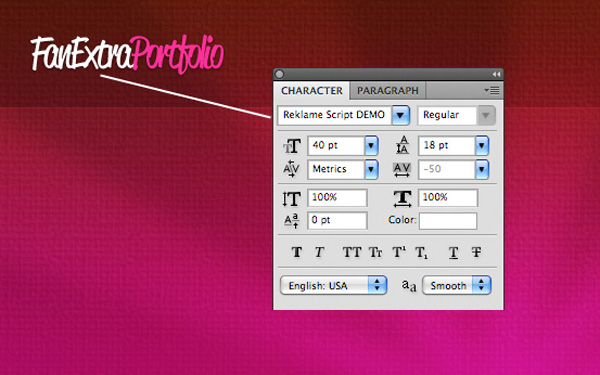Screen dimensions: 600x375
Task: Toggle Strikethrough text style
Action: click(x=476, y=252)
